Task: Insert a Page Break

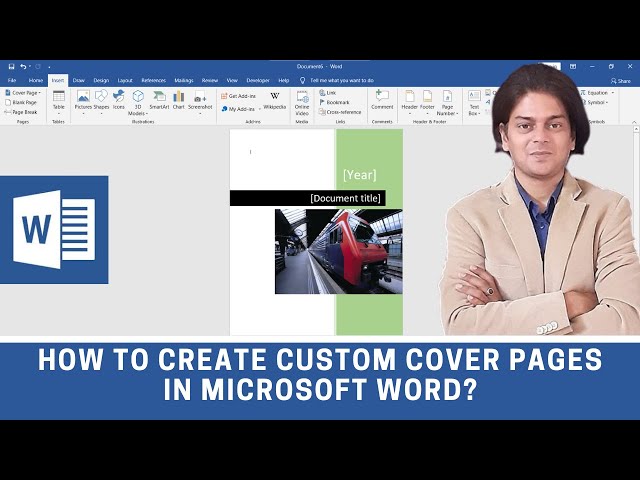Action: (21, 112)
